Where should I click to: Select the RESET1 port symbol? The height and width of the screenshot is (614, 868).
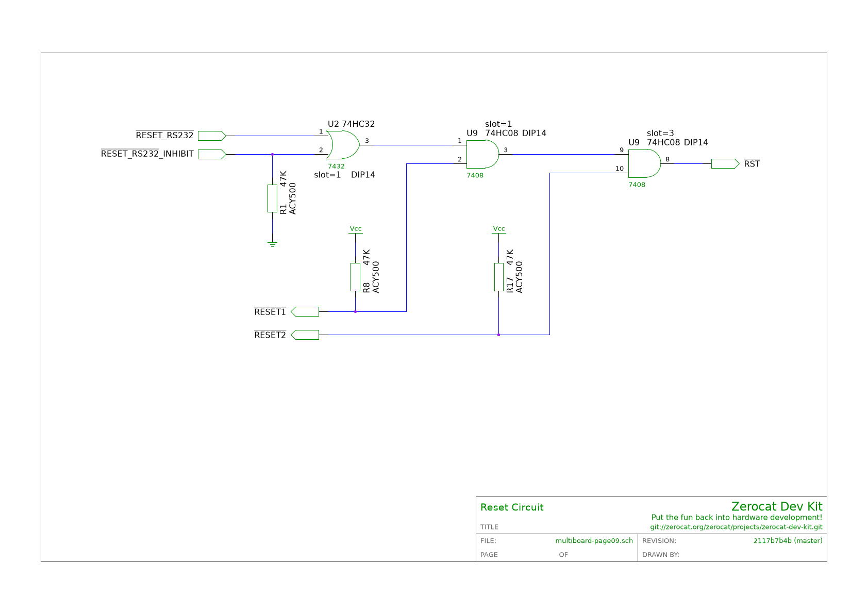pyautogui.click(x=305, y=311)
